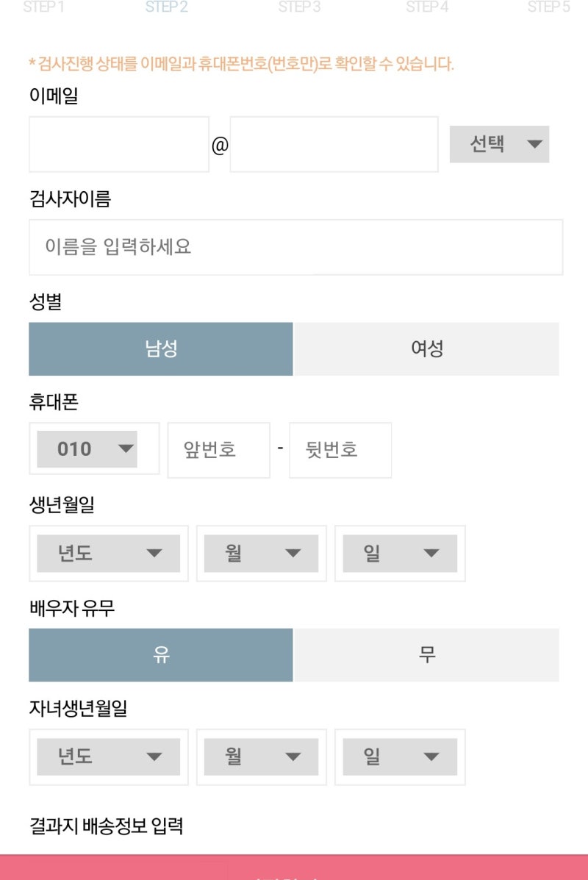Screen dimensions: 588x880
Task: Click the email domain input after @
Action: pos(334,144)
